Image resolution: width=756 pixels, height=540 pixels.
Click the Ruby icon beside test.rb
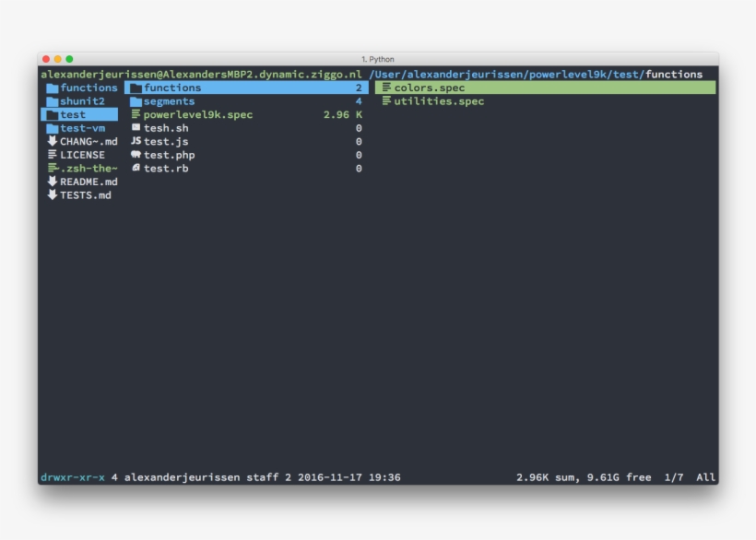tap(136, 169)
